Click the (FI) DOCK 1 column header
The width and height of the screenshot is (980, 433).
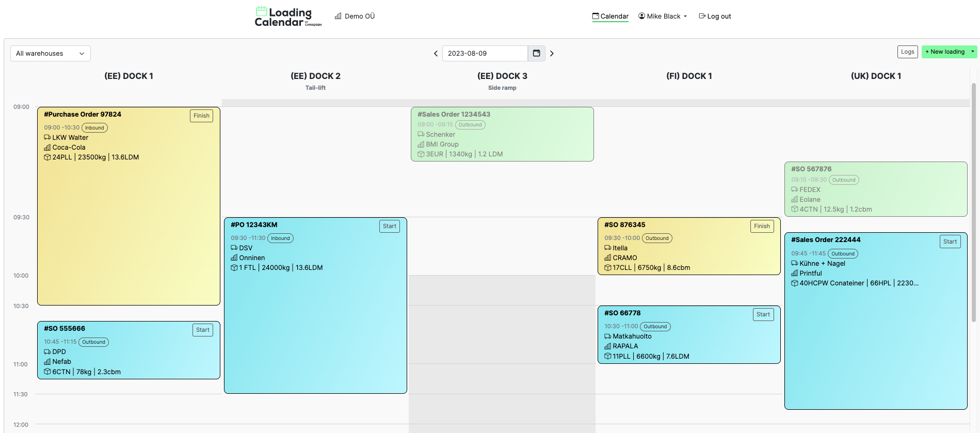689,76
